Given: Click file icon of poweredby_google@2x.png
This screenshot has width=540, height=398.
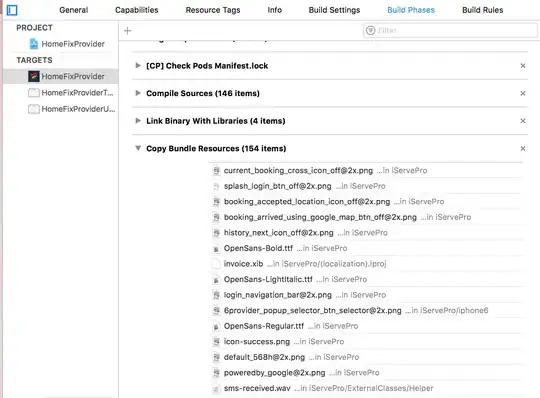Looking at the screenshot, I should tap(216, 373).
